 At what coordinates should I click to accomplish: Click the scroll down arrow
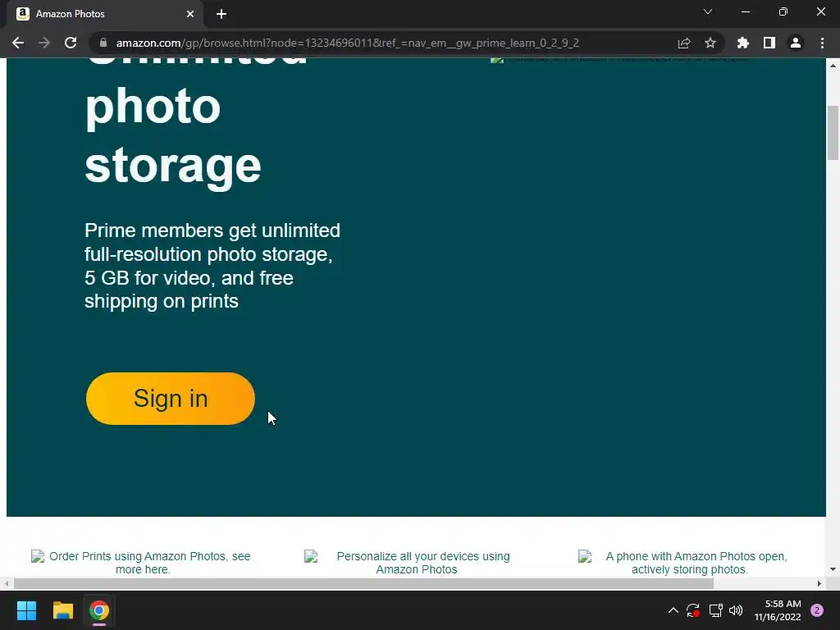click(833, 569)
